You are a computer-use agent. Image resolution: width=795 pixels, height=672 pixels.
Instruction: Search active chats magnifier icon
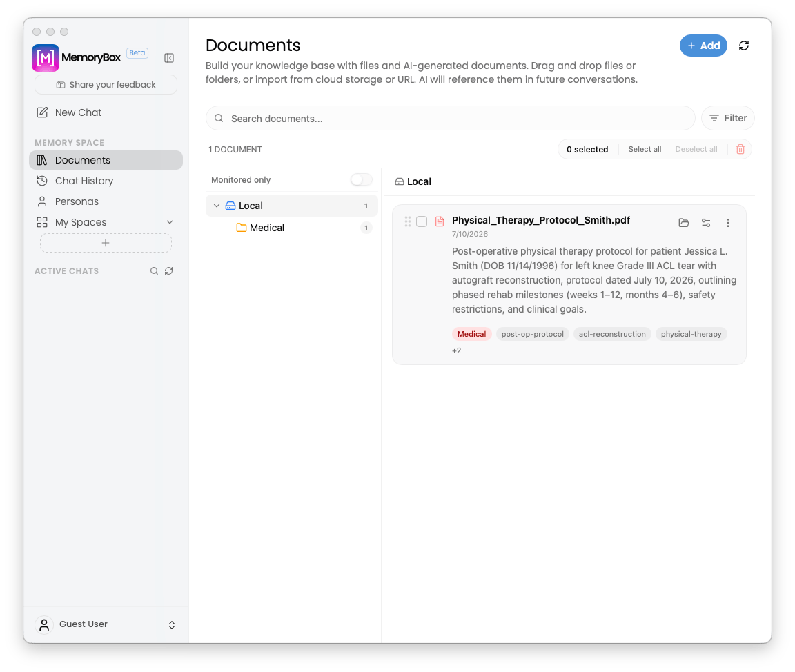(x=154, y=271)
